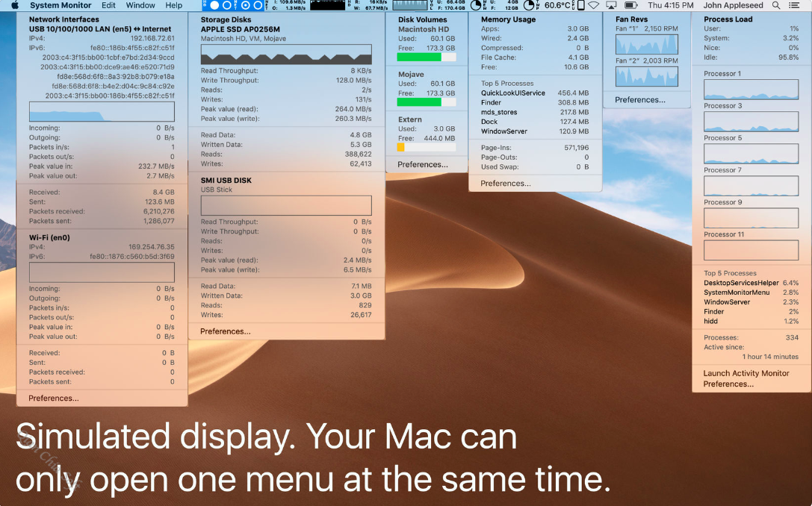Open the Help menu

(174, 5)
